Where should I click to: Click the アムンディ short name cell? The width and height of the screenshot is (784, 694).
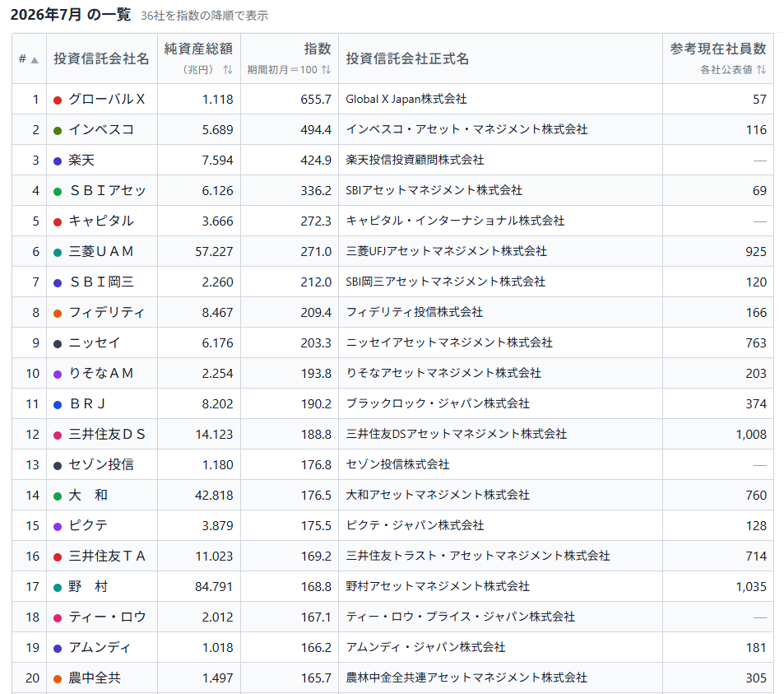pyautogui.click(x=102, y=647)
